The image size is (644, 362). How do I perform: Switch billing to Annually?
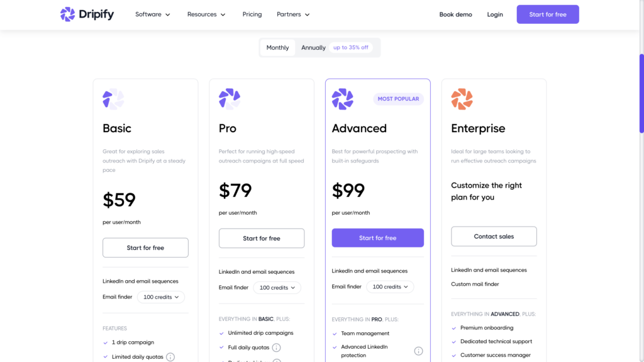pyautogui.click(x=313, y=48)
